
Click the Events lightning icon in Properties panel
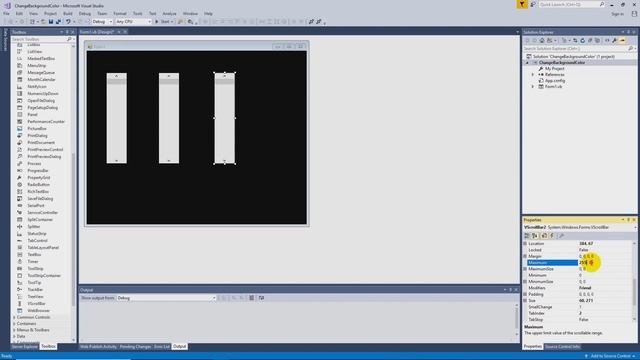[552, 236]
